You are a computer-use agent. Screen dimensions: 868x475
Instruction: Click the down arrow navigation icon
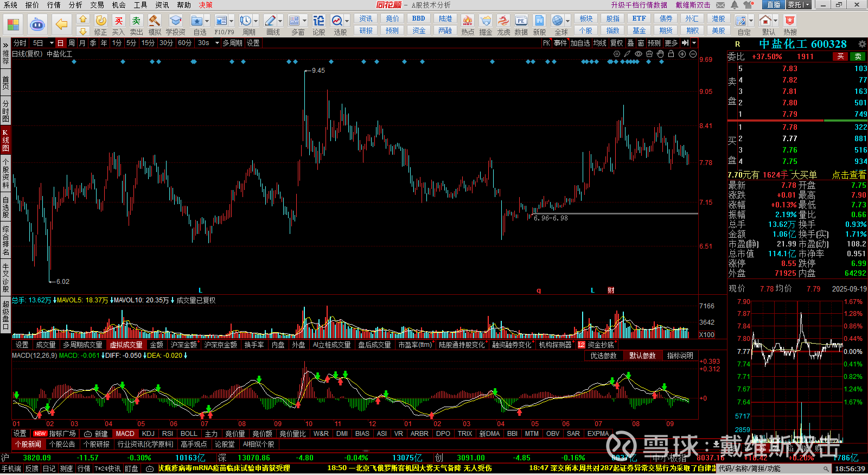(x=82, y=31)
